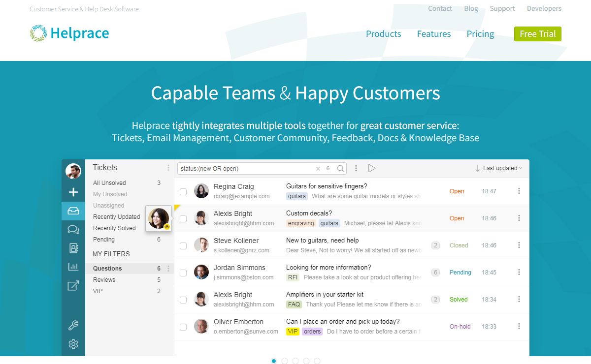Open three-dot menu on Amplifiers ticket row
The image size is (591, 364).
[x=519, y=299]
